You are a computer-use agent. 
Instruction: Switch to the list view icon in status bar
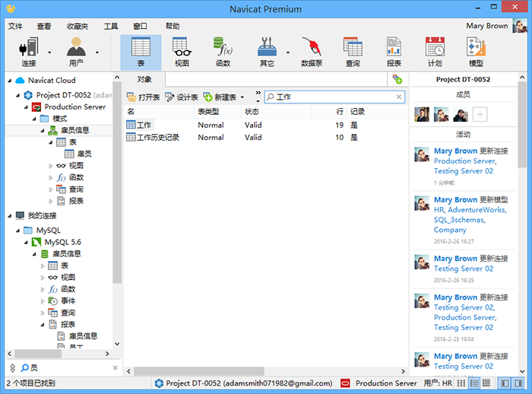point(461,383)
